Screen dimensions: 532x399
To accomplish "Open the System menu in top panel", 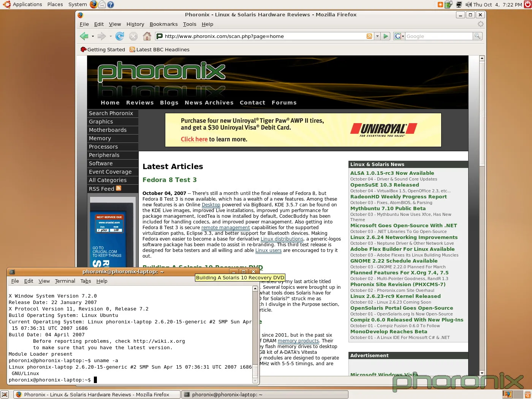I will [78, 5].
